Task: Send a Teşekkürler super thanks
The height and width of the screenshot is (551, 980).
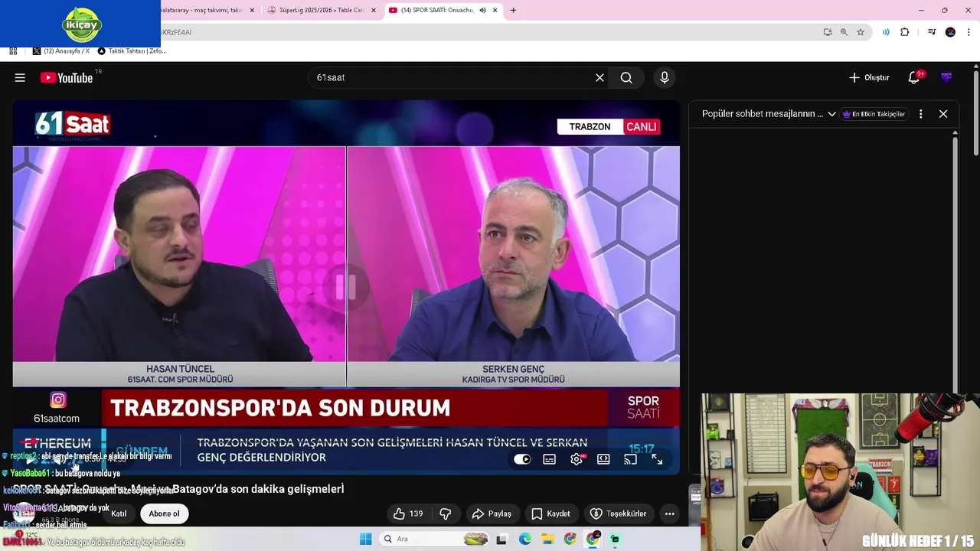Action: (618, 514)
